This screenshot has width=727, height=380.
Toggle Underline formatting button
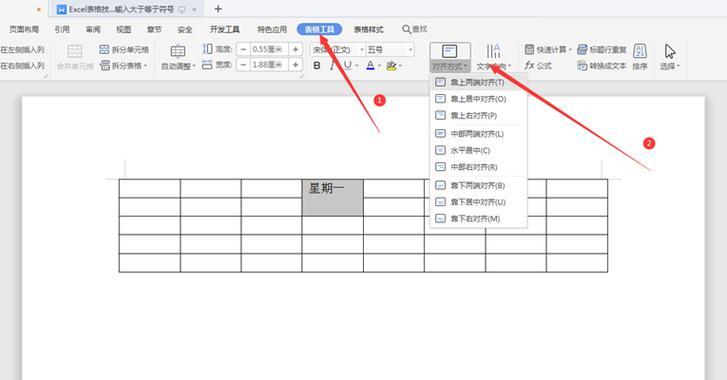(x=348, y=65)
